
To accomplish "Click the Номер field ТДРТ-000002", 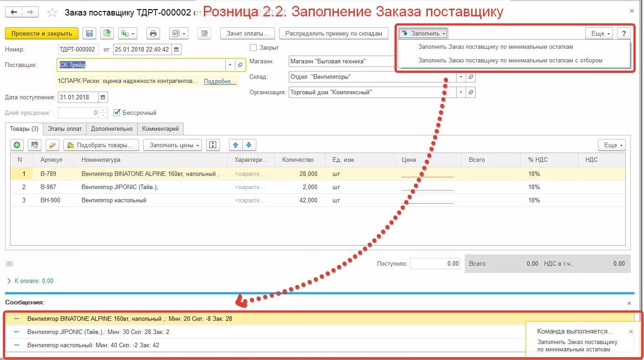I will 78,49.
